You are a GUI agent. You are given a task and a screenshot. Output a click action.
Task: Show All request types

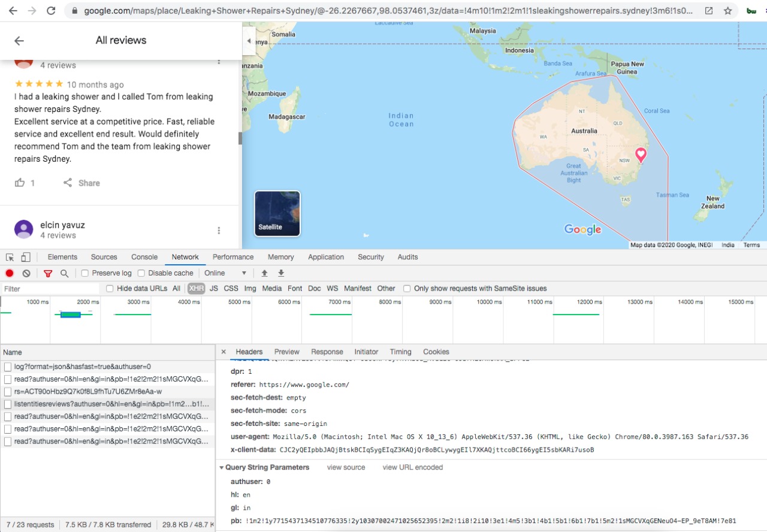[176, 289]
